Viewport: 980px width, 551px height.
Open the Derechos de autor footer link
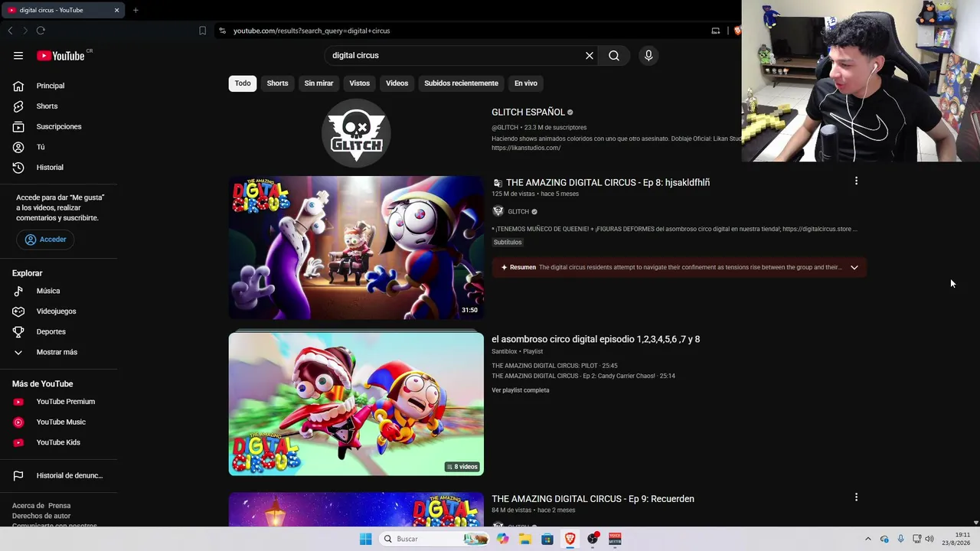(x=41, y=516)
